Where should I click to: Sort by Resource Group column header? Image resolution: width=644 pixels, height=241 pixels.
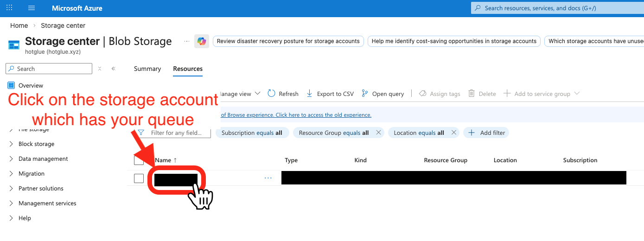(x=446, y=160)
